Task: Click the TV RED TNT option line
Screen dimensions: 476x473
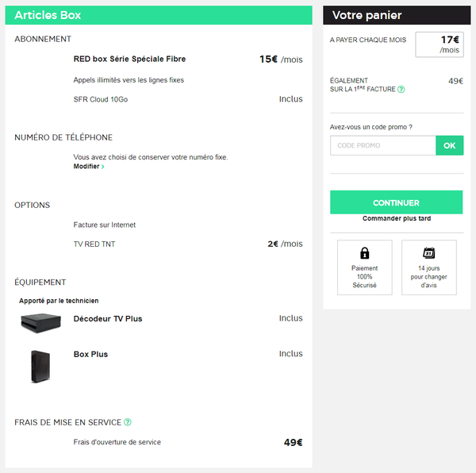Action: (94, 244)
